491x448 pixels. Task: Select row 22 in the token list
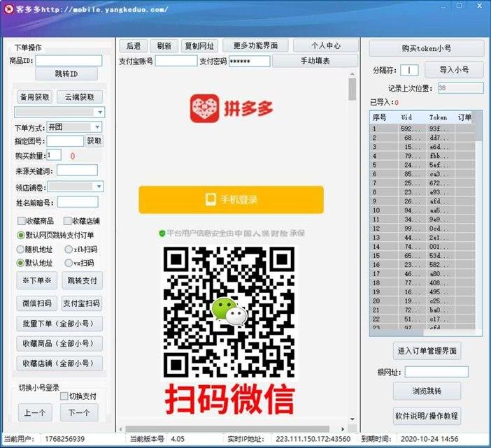[422, 319]
